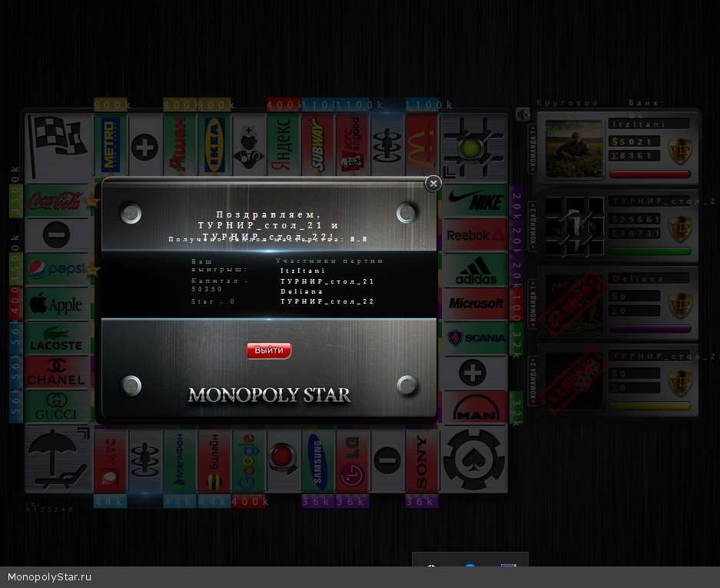Select the Nike property cell
720x588 pixels.
(x=476, y=201)
